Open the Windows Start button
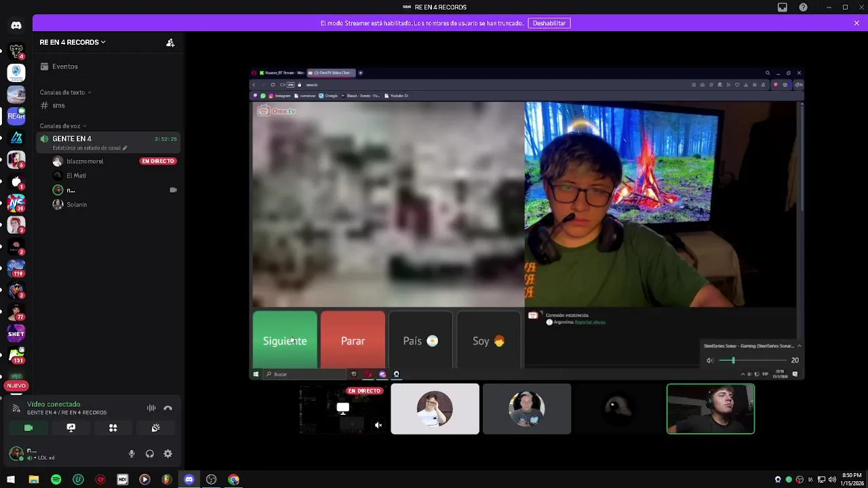 click(10, 480)
